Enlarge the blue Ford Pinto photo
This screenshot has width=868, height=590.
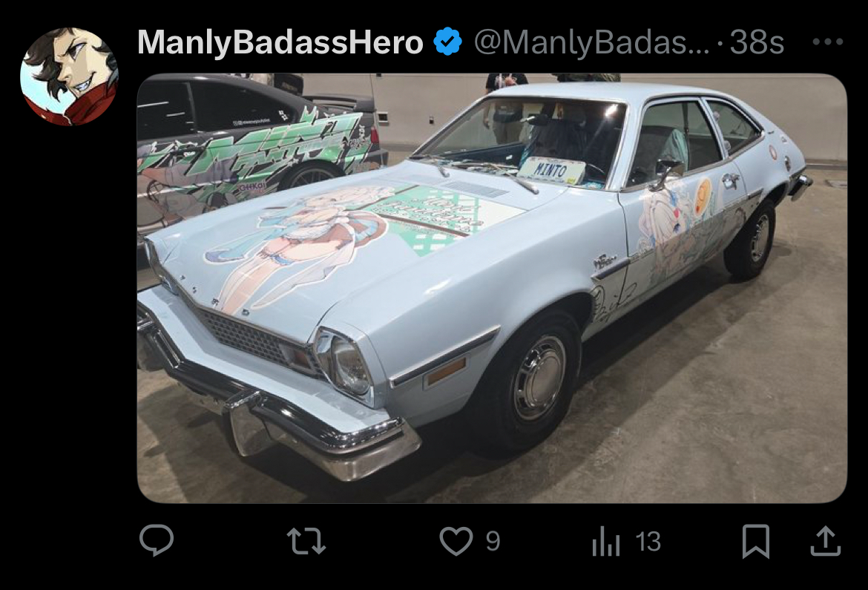492,288
